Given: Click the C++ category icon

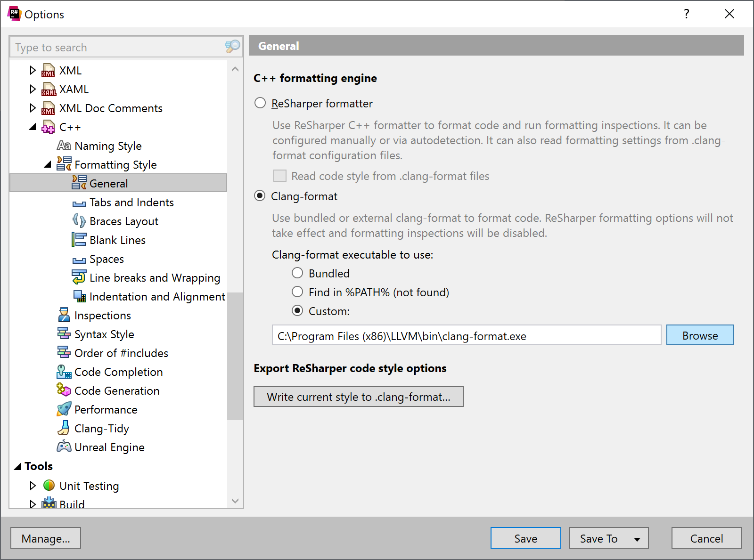Looking at the screenshot, I should 48,127.
